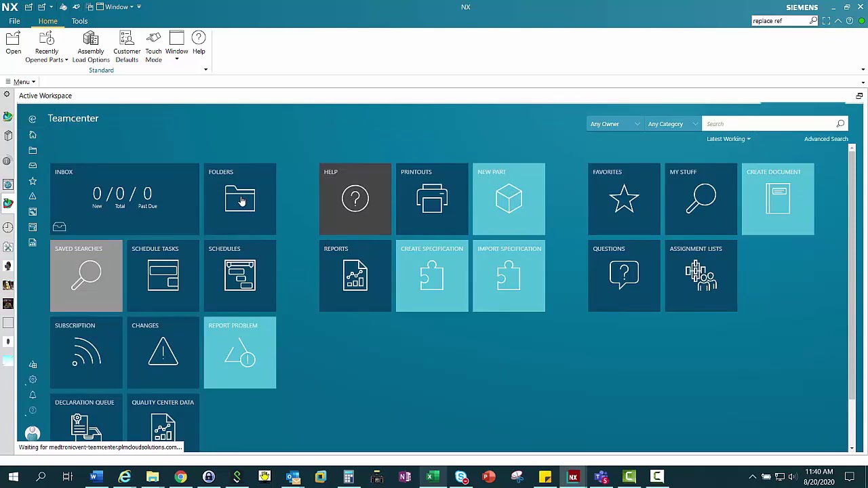
Task: Open the My Stuff tile
Action: point(701,199)
